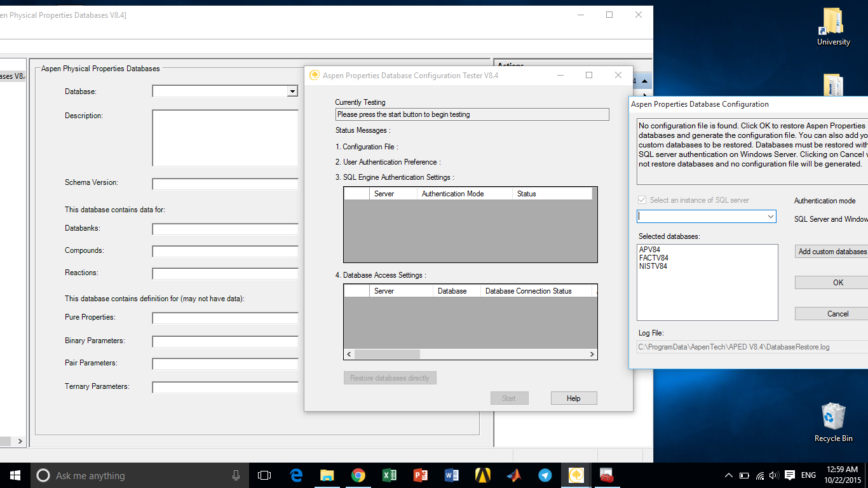Open the Action Center notifications
Viewport: 868px width, 488px height.
790,475
